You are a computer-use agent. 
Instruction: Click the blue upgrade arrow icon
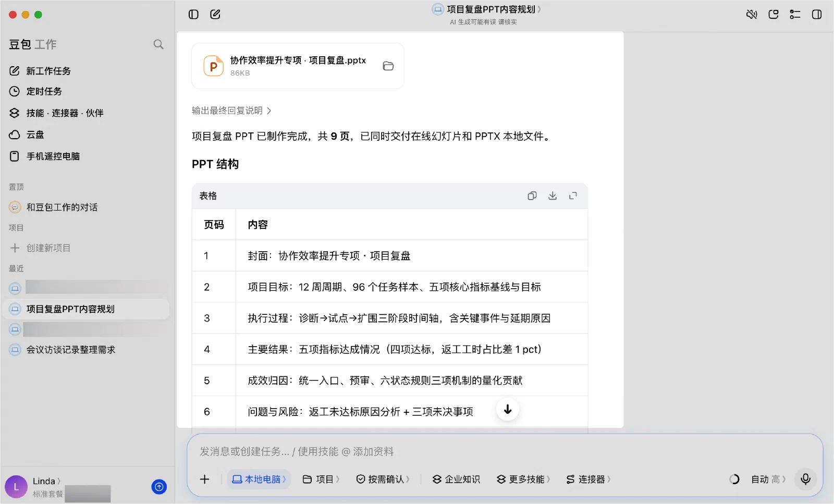pyautogui.click(x=159, y=487)
